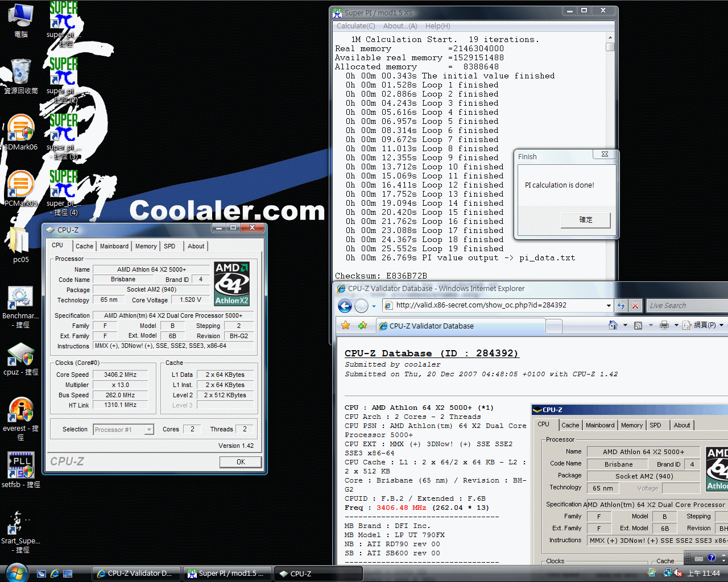
Task: Switch to the Memory tab in CPU-Z
Action: click(146, 246)
